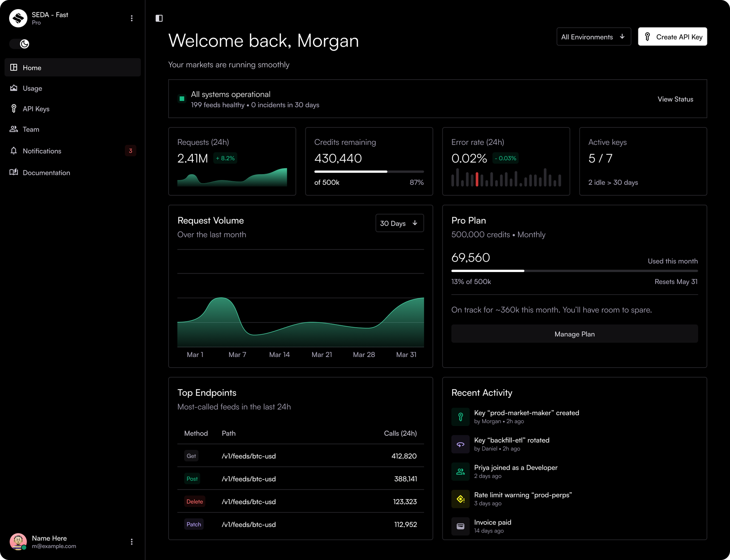This screenshot has height=560, width=730.
Task: Click the Delete method badge
Action: [x=195, y=501]
